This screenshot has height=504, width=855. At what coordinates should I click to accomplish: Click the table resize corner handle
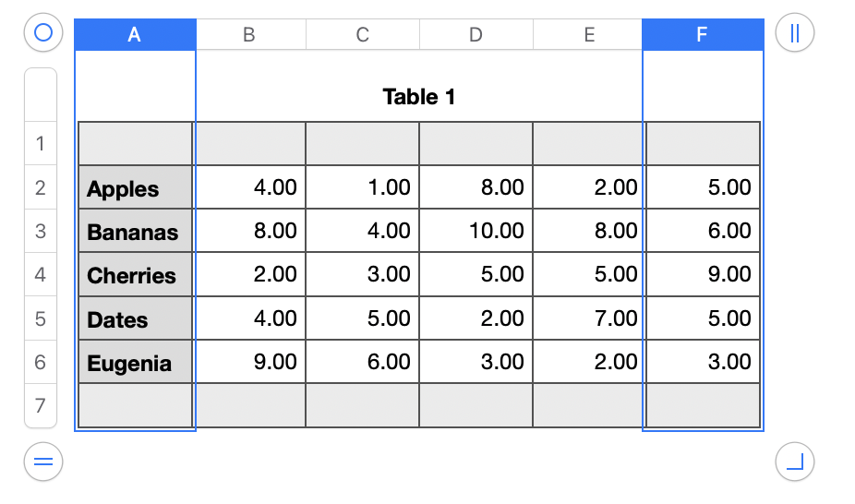coord(795,462)
